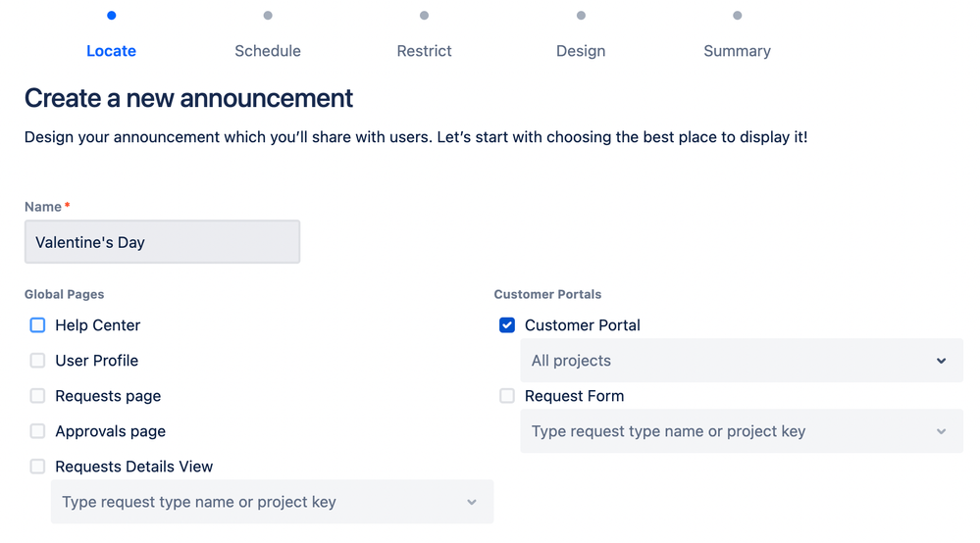Select the Summary step label
The image size is (980, 543).
pos(737,51)
